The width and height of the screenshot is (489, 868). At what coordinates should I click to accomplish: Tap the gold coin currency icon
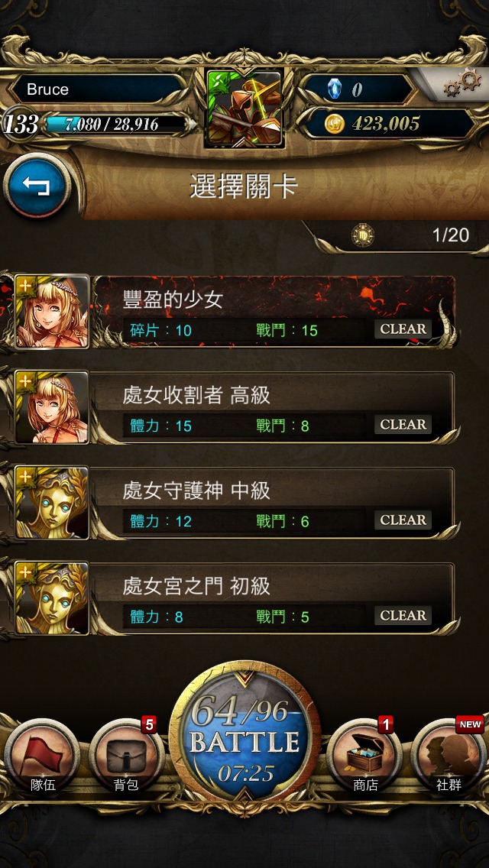click(334, 124)
